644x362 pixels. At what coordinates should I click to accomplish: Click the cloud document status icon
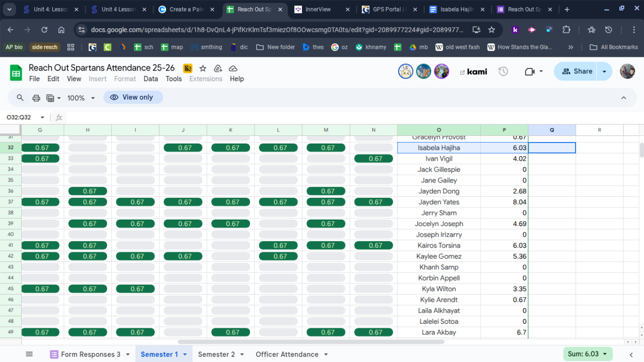(233, 68)
